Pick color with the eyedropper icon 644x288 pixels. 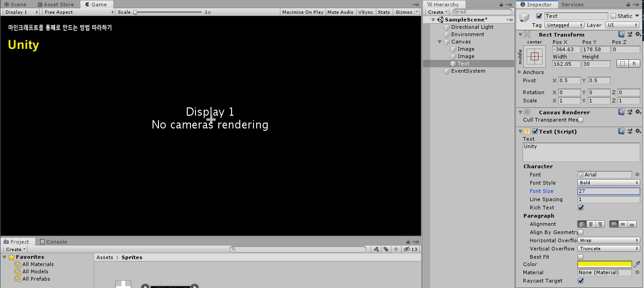click(x=637, y=264)
